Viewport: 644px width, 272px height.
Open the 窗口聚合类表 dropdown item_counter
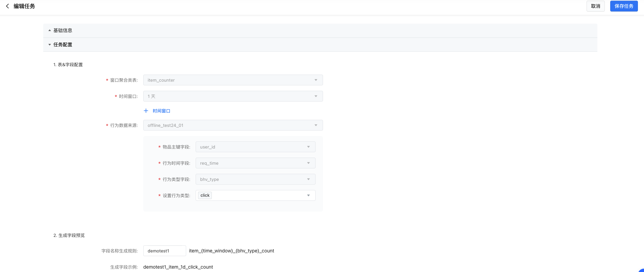[x=233, y=80]
